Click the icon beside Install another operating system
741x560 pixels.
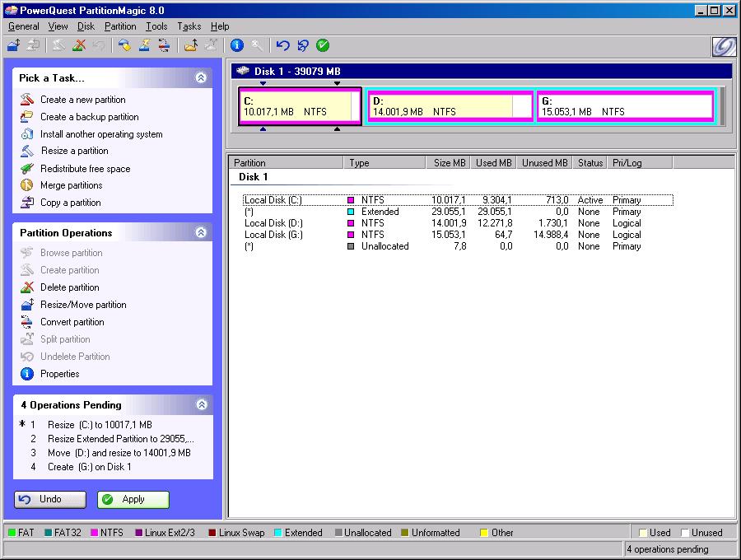[x=27, y=134]
